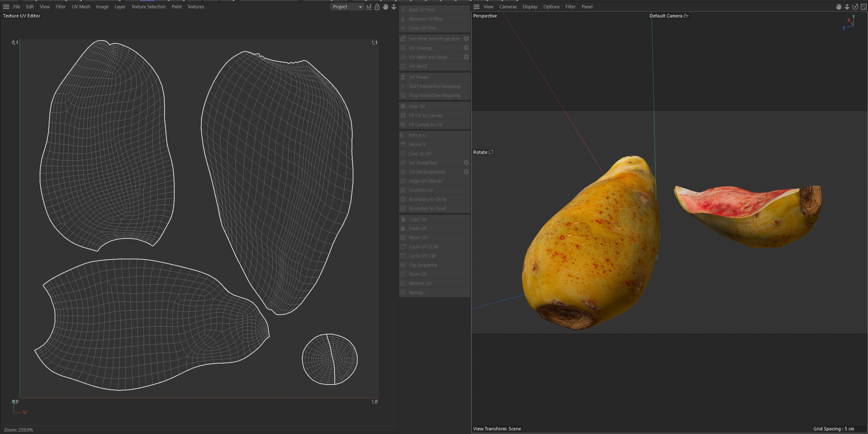Viewport: 868px width, 434px height.
Task: Toggle the active viewport maximize icon
Action: pos(864,7)
